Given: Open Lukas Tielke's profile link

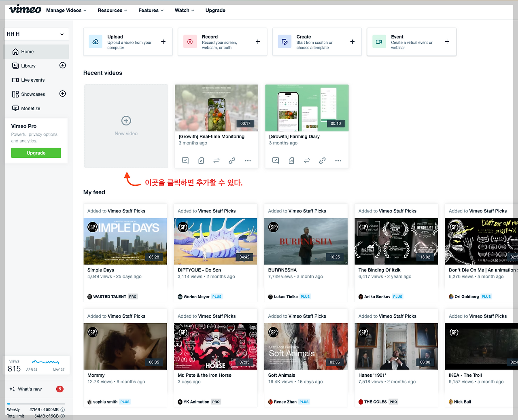Looking at the screenshot, I should click(286, 297).
